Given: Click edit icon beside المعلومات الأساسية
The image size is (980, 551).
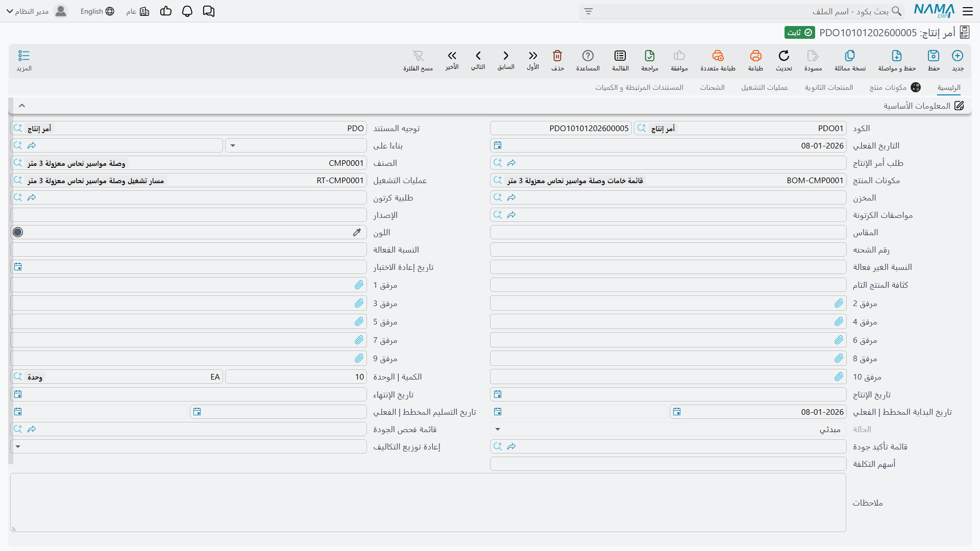Looking at the screenshot, I should point(960,106).
